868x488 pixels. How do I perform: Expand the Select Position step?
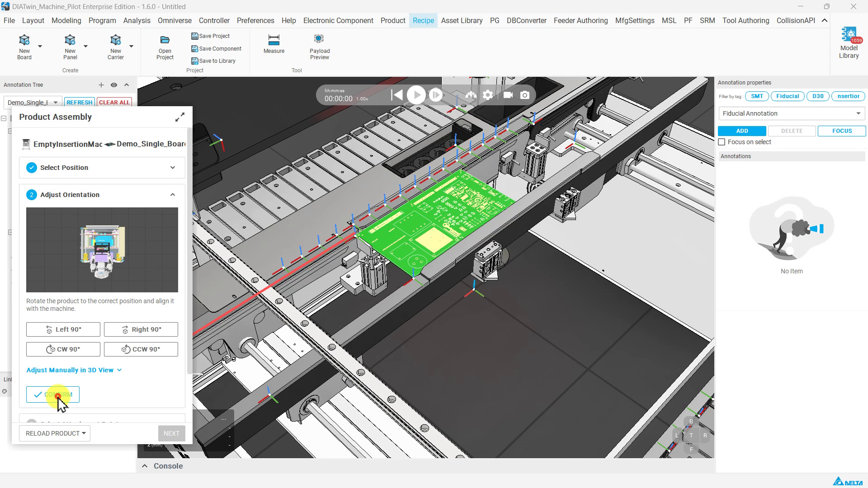coord(102,168)
